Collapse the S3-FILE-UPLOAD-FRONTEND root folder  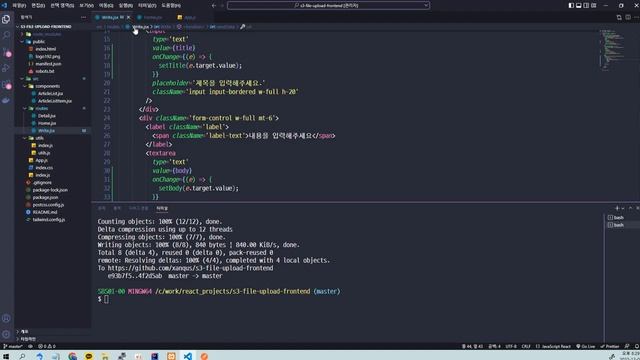pyautogui.click(x=46, y=27)
